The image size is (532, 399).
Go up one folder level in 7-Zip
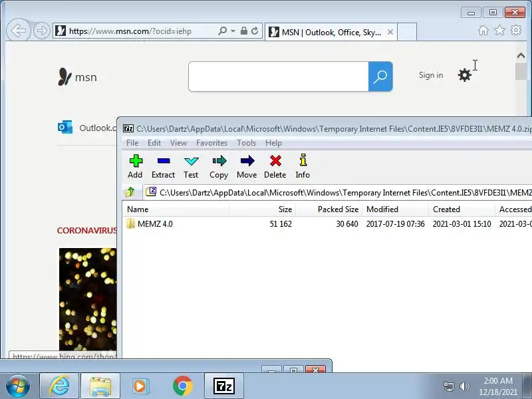[x=130, y=192]
